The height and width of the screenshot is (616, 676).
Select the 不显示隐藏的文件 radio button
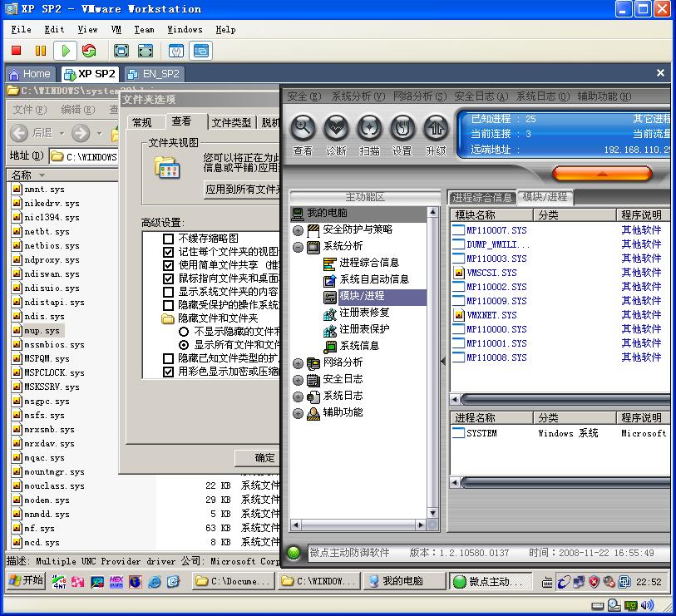[184, 332]
